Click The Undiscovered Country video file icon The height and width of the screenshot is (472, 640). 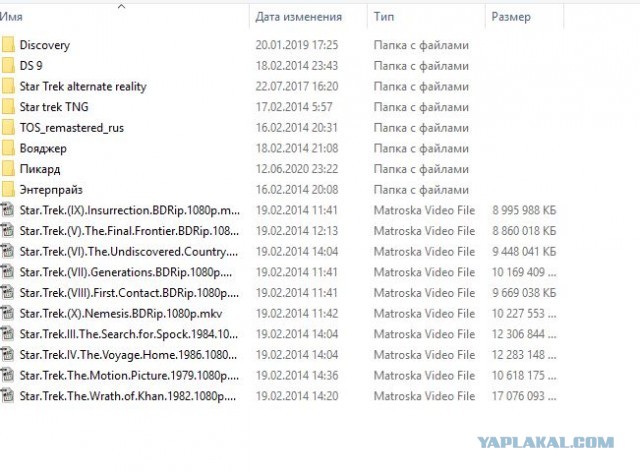[x=7, y=251]
